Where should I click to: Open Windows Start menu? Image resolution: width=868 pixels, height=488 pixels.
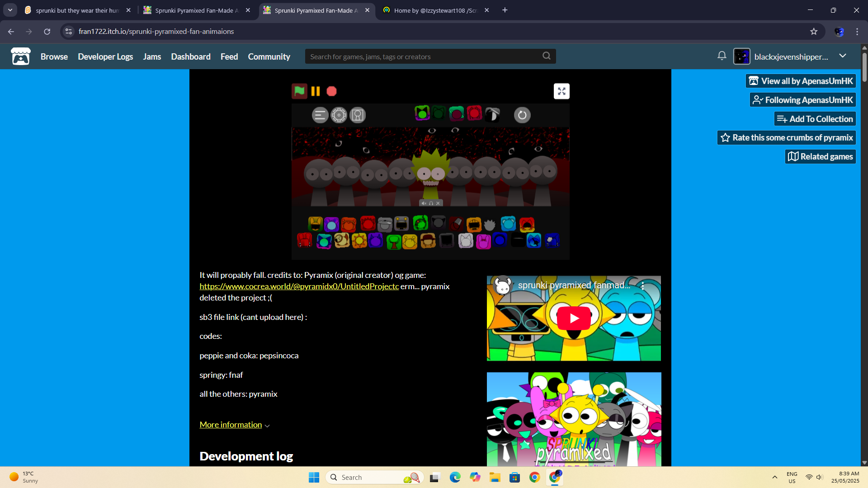click(314, 477)
